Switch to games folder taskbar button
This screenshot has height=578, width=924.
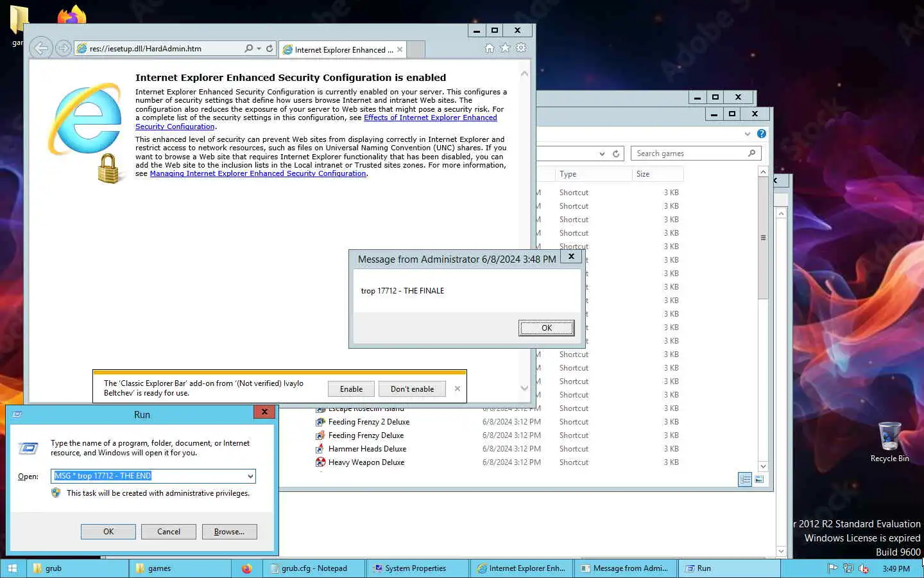180,568
